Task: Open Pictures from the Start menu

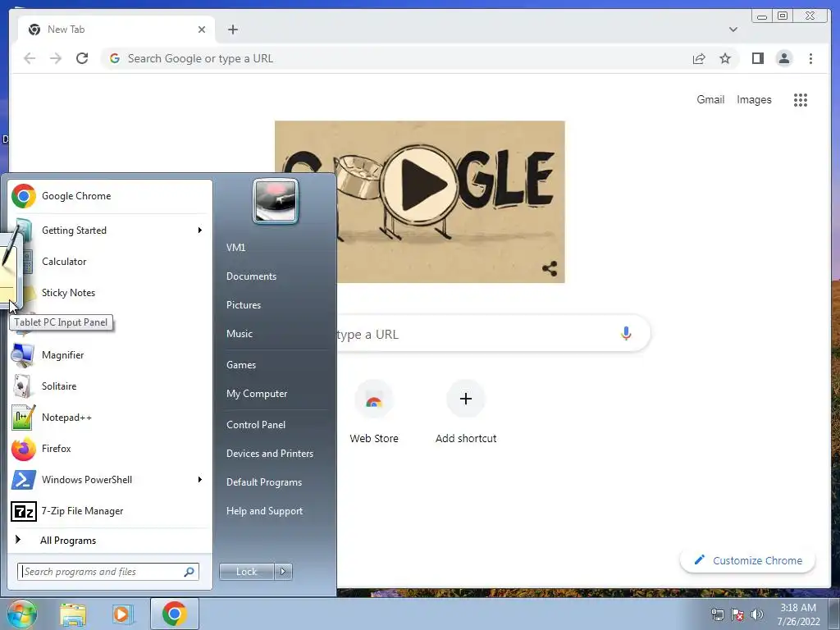Action: (x=244, y=305)
